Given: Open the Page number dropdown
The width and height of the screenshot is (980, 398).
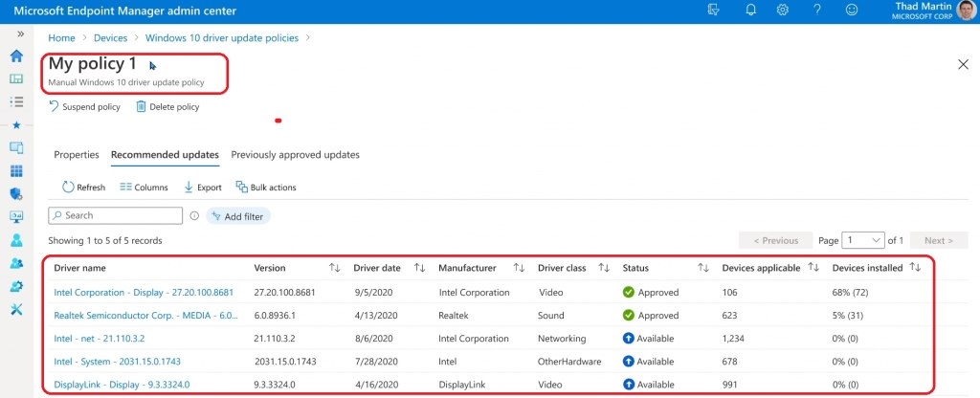Looking at the screenshot, I should [863, 240].
